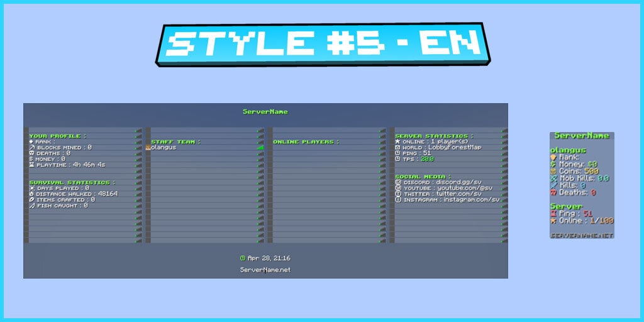Click the fishing rod icon beside Fish Caught
Image resolution: width=644 pixels, height=322 pixels.
coord(31,206)
